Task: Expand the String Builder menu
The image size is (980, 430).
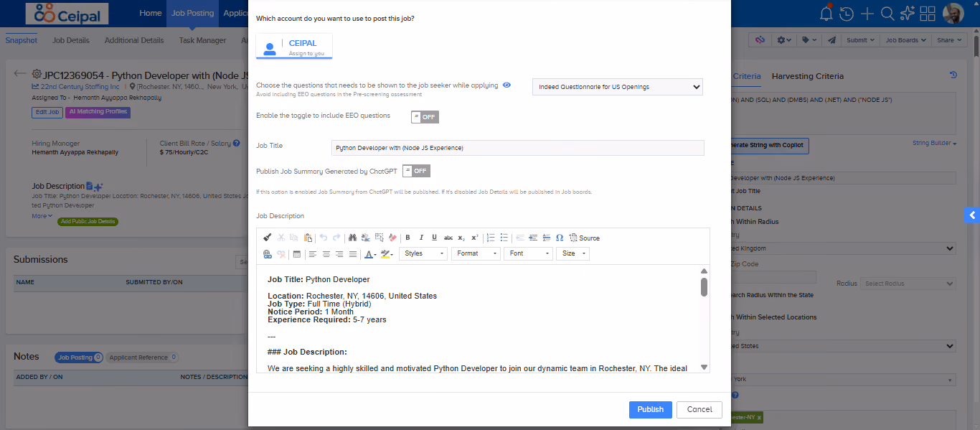Action: (x=935, y=144)
